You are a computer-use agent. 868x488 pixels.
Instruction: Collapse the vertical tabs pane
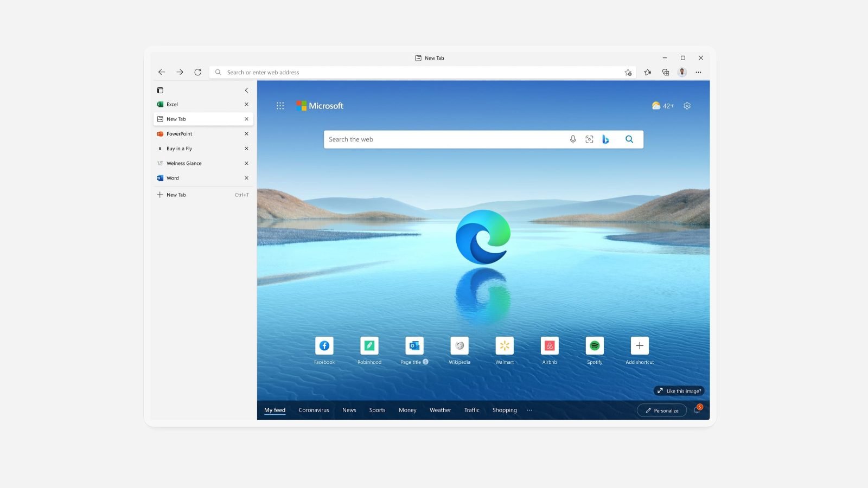point(246,90)
